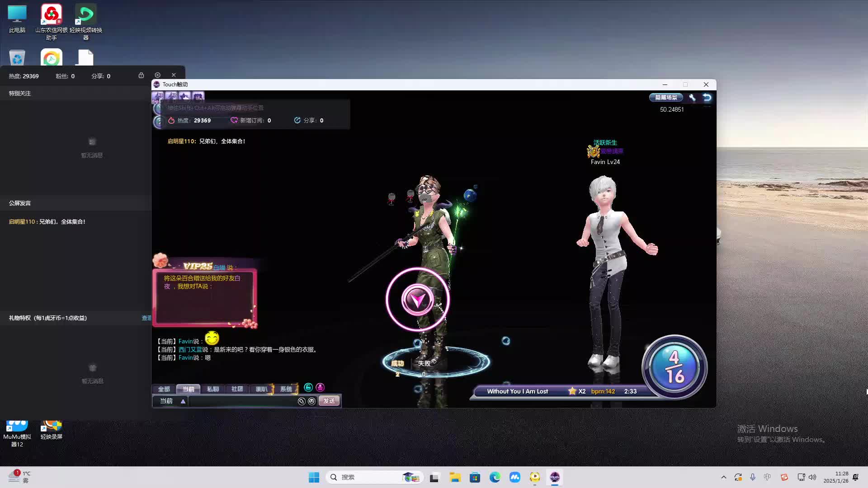Click the magenta stamp icon beside chat tabs
The height and width of the screenshot is (488, 868).
[x=320, y=387]
